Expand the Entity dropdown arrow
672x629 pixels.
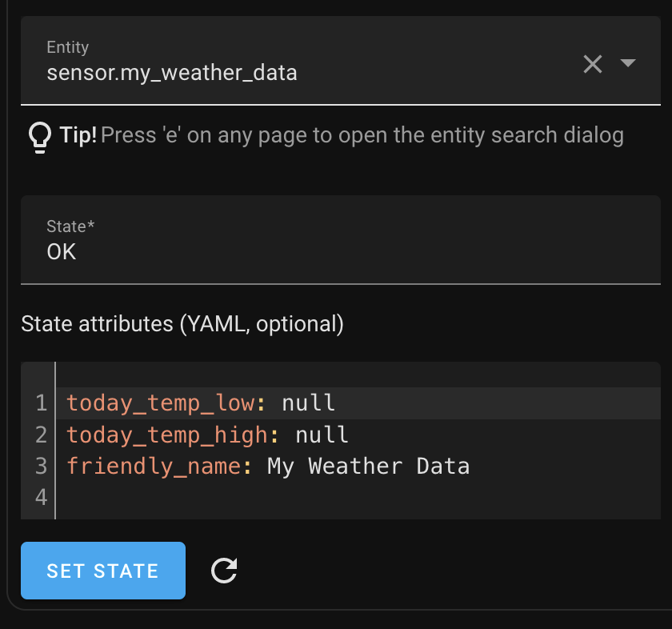tap(628, 63)
